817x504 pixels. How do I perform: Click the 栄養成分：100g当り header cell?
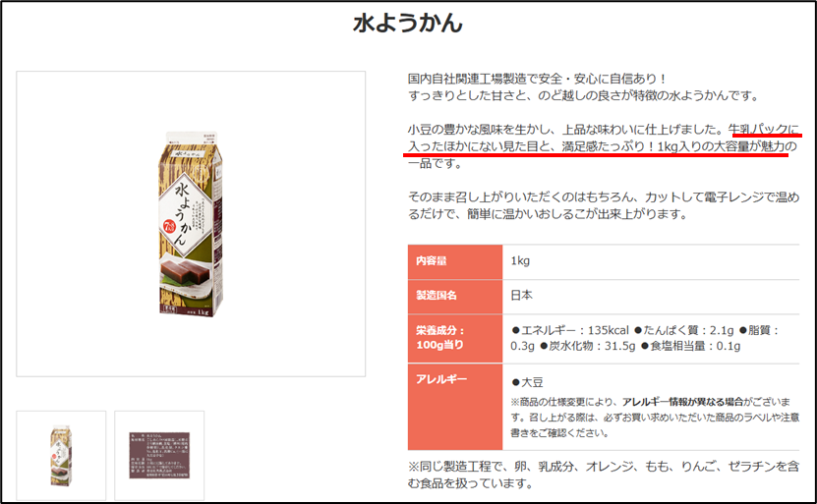pos(455,338)
